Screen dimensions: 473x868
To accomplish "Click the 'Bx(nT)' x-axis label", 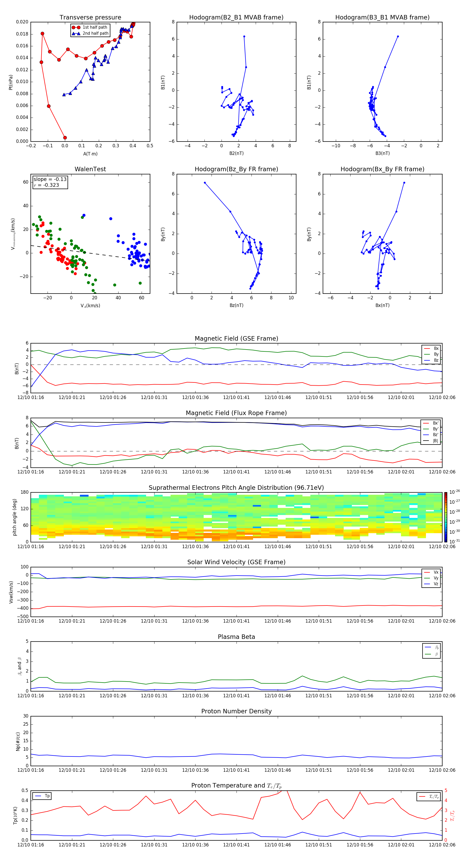I will pyautogui.click(x=382, y=305).
